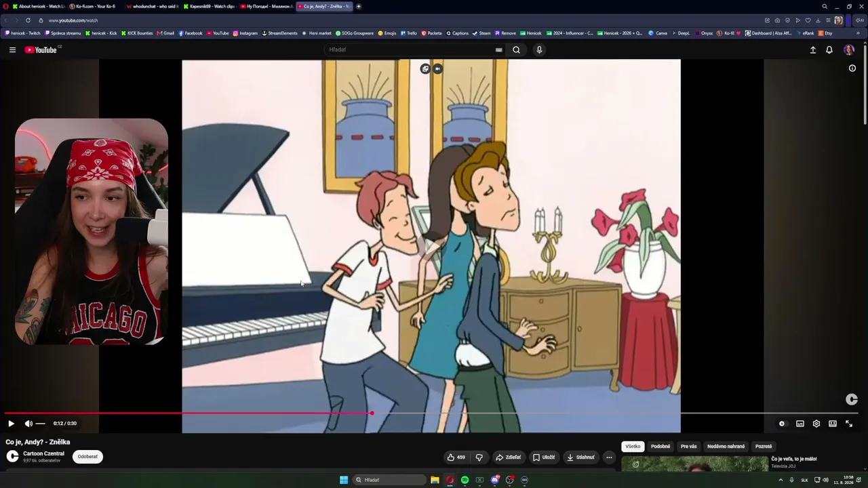Enter fullscreen mode
Screen dimensions: 868x488
coord(849,424)
